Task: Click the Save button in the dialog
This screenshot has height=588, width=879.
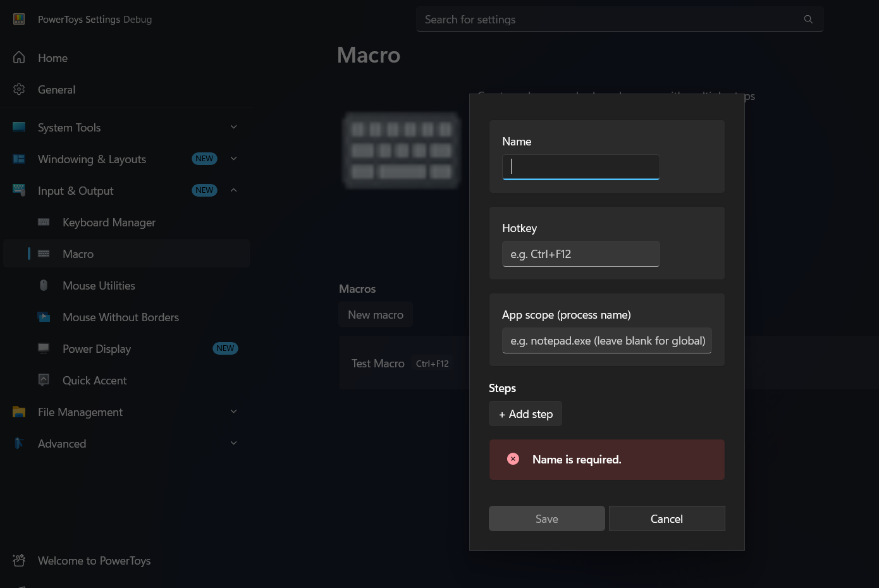Action: (547, 518)
